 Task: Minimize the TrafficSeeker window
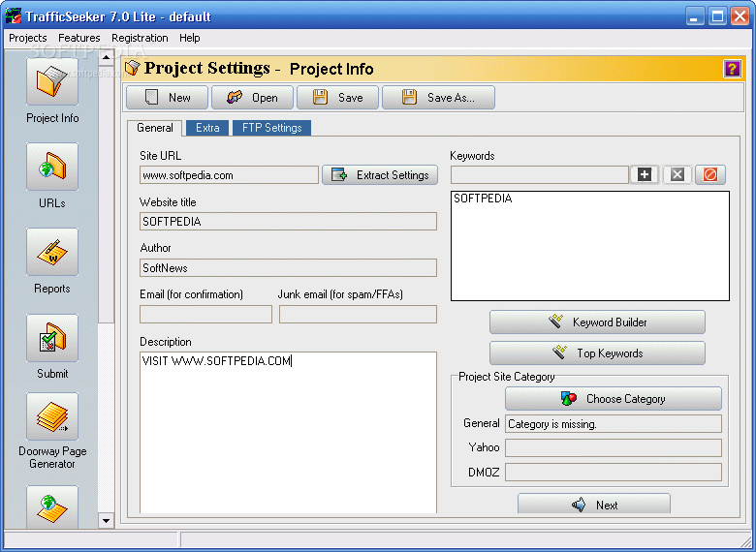click(694, 16)
